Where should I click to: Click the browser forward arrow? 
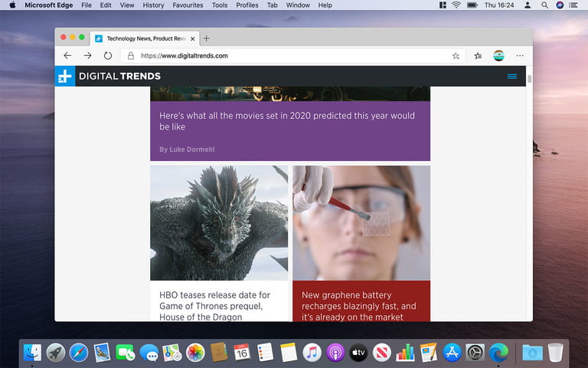[88, 55]
